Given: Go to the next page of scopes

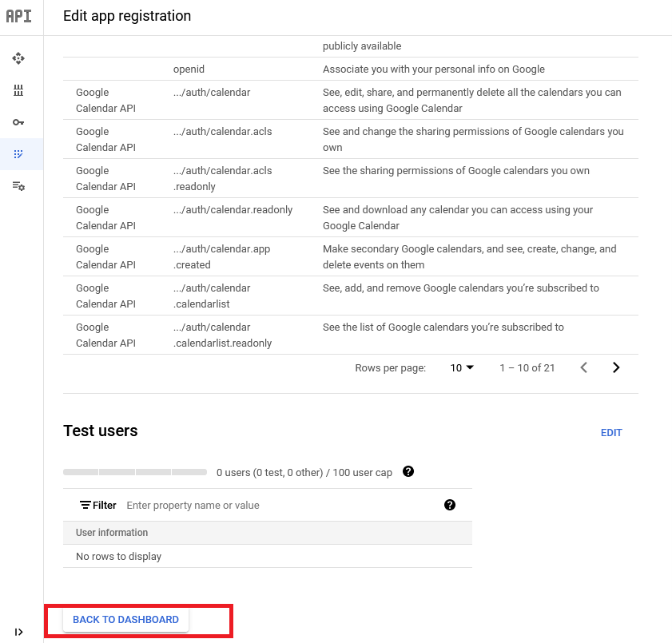Looking at the screenshot, I should (x=616, y=367).
